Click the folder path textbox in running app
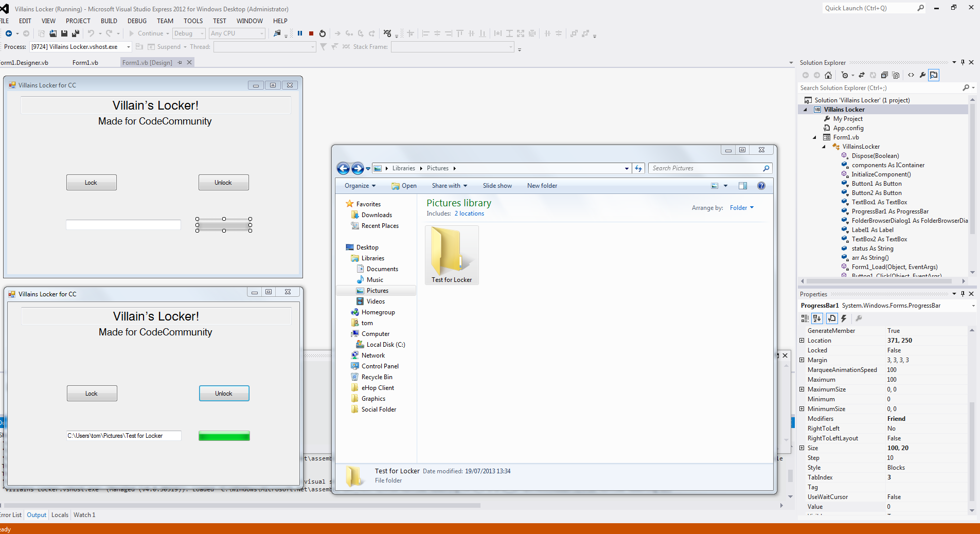Screen dimensions: 980x534 point(123,436)
